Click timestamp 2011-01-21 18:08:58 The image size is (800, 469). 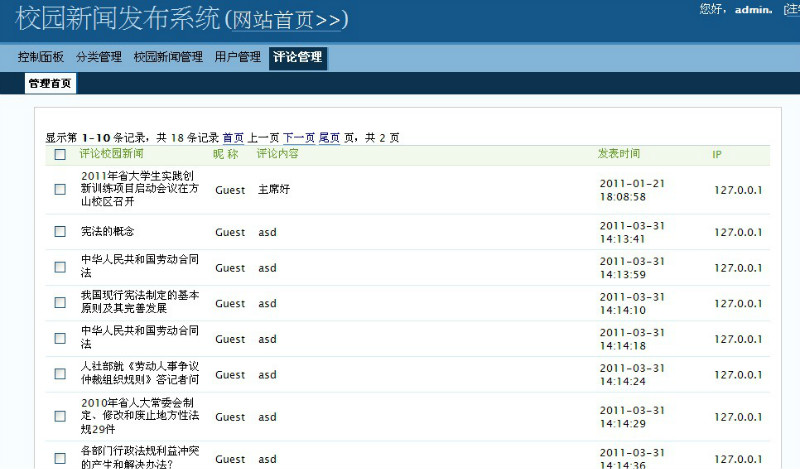[x=632, y=190]
